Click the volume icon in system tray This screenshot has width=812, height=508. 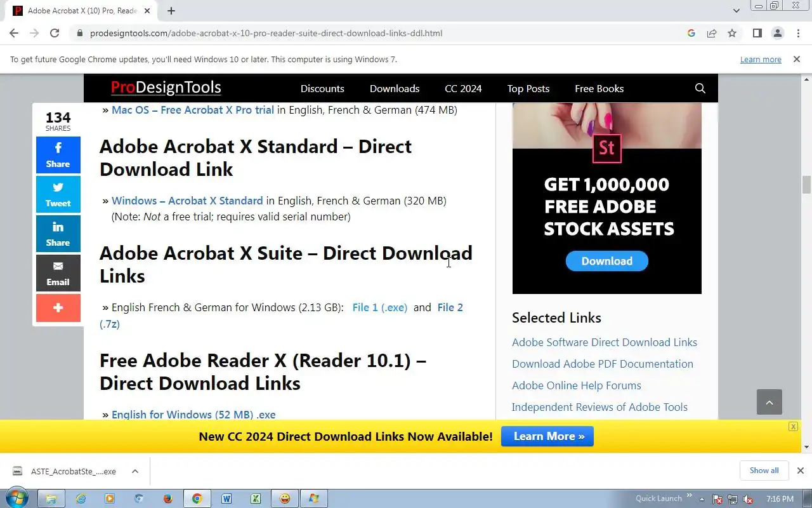click(x=748, y=499)
